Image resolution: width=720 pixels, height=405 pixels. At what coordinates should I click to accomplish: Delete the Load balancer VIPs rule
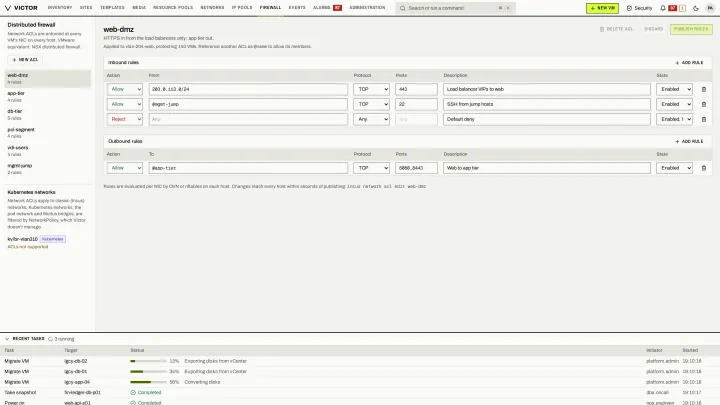(703, 89)
